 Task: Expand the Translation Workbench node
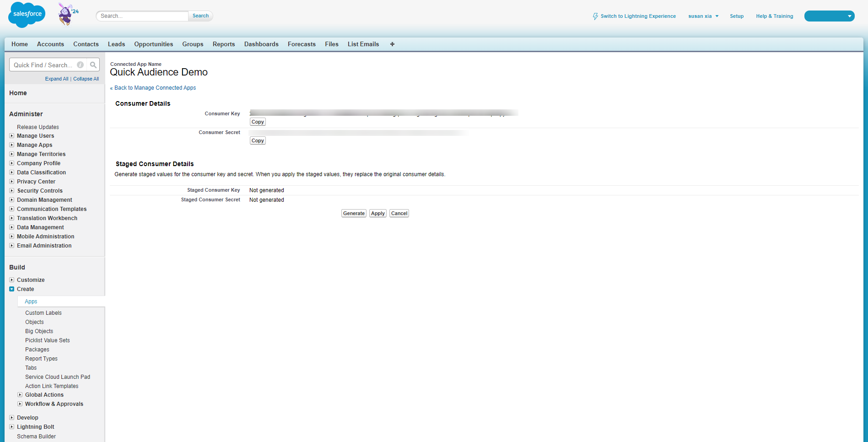pos(12,218)
